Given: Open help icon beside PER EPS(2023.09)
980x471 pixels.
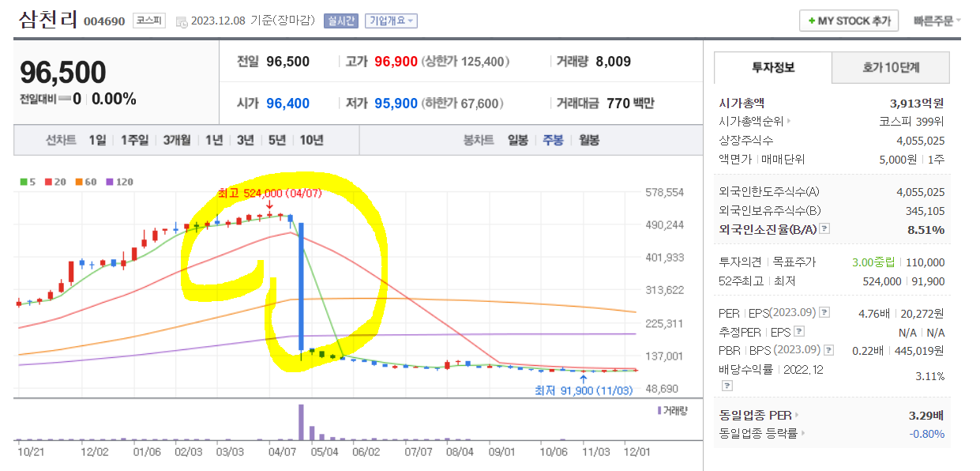Looking at the screenshot, I should (824, 312).
